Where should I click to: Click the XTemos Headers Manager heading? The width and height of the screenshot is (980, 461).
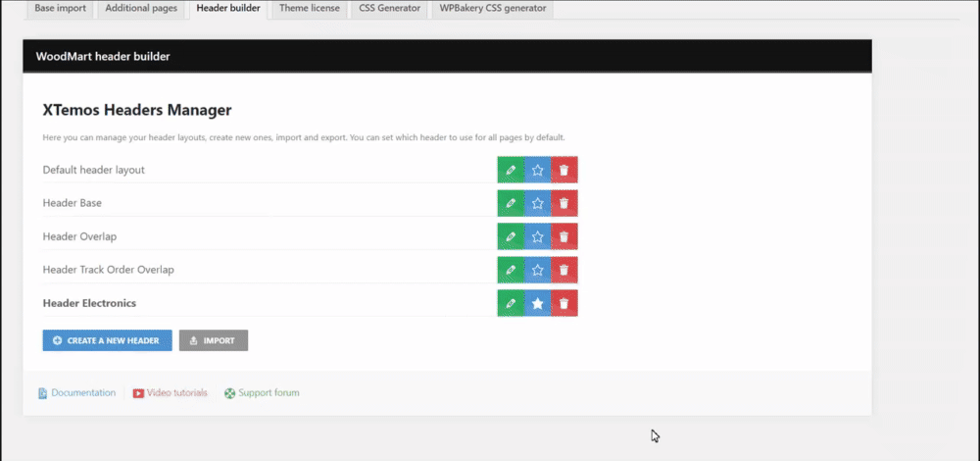(137, 110)
